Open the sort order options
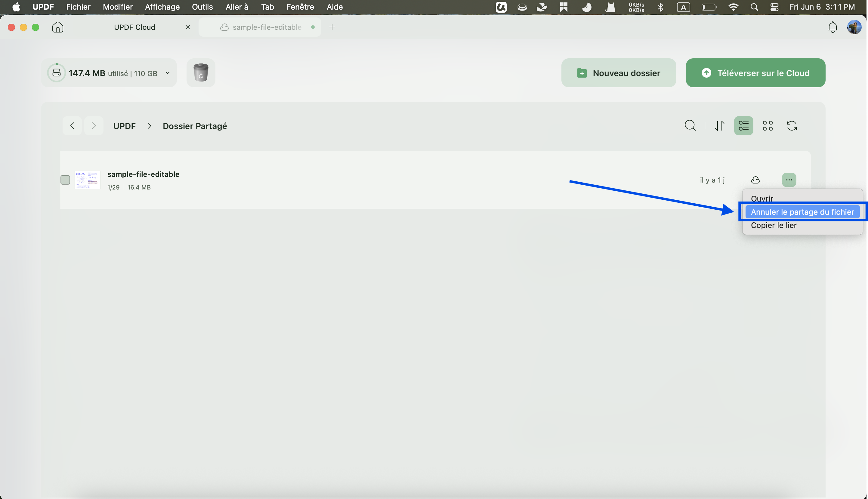 click(720, 126)
